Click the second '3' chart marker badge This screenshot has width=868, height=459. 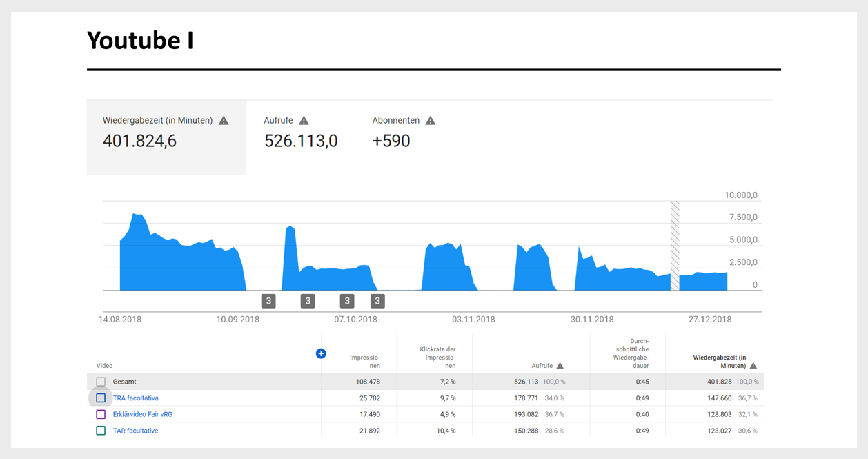[x=308, y=301]
